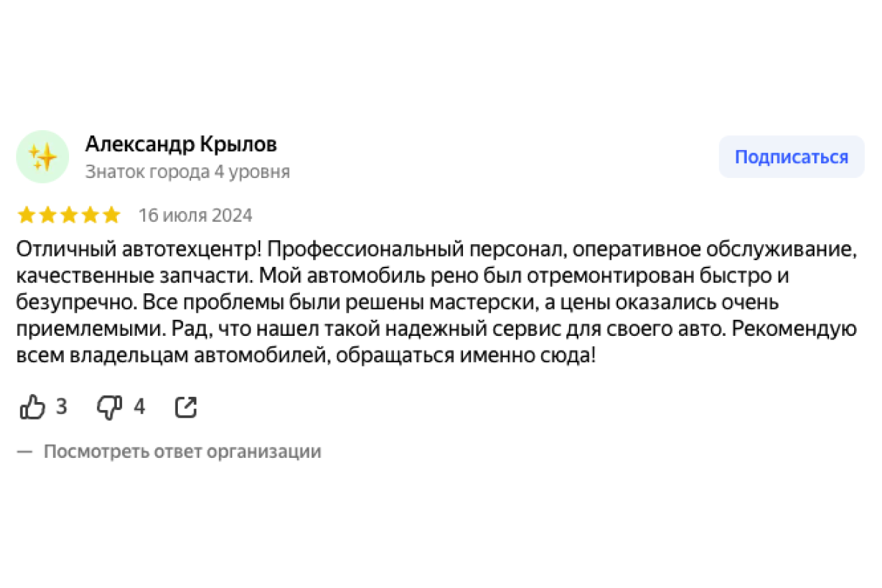Click the Знаток города 4 уровня label

coord(187,172)
